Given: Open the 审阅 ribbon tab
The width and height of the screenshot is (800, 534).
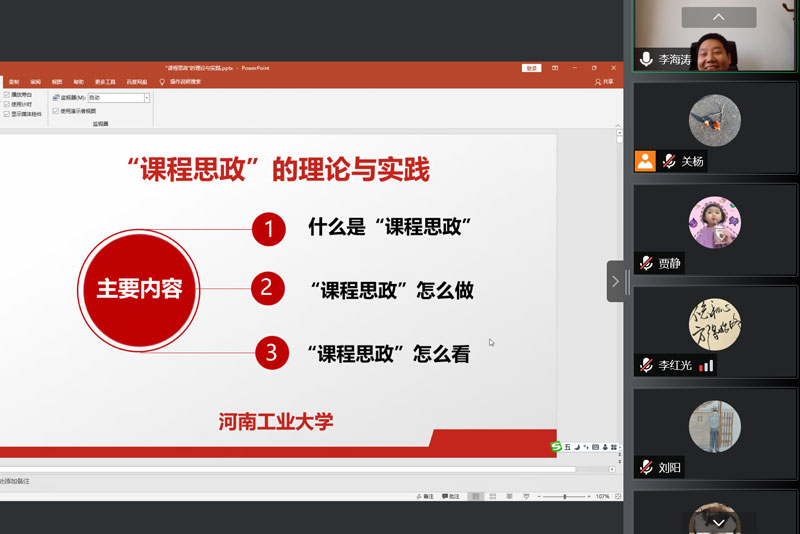Looking at the screenshot, I should tap(35, 82).
